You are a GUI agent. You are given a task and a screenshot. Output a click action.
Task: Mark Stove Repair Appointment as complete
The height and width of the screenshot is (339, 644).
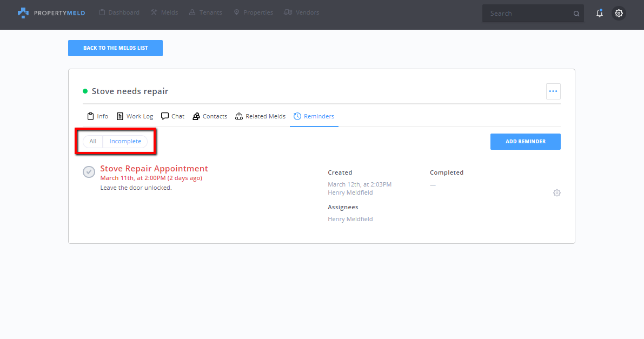tap(89, 172)
